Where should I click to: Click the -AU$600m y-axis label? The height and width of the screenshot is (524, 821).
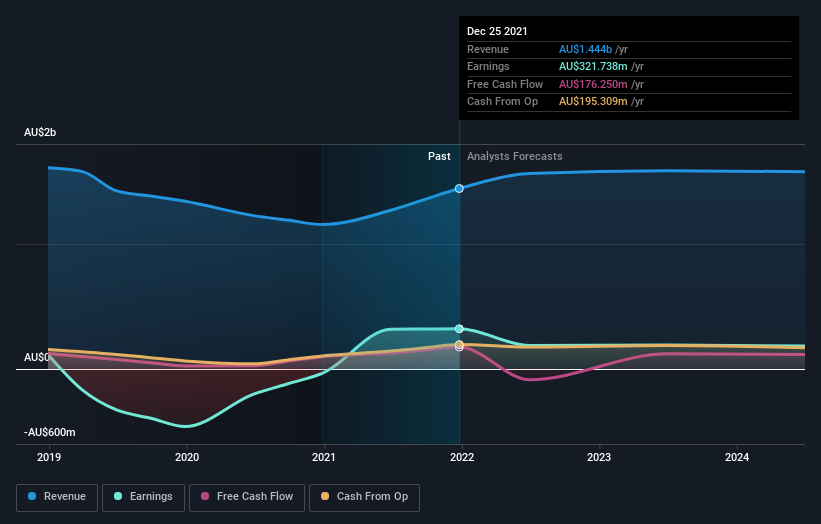(50, 432)
